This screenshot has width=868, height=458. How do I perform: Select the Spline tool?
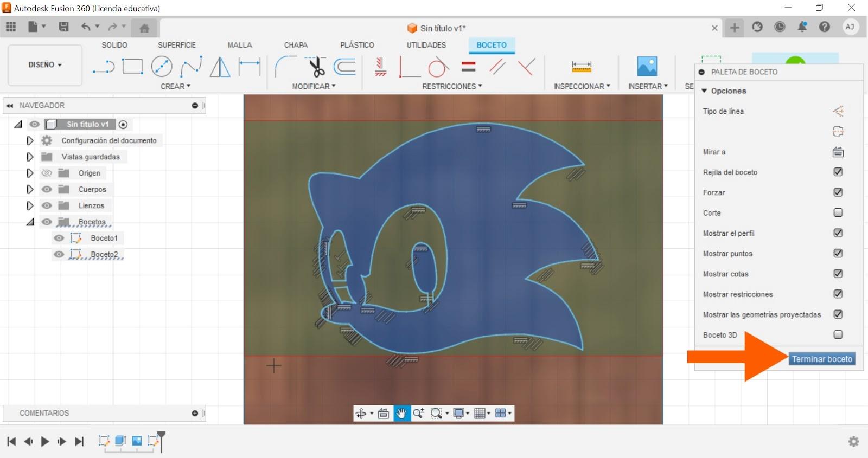click(191, 67)
